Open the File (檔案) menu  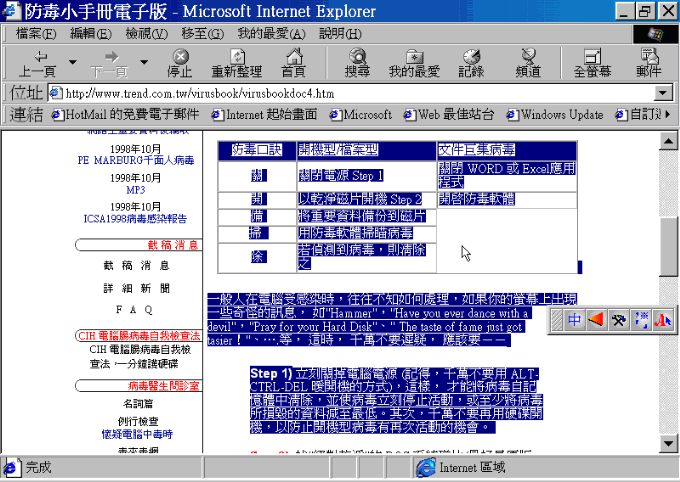coord(36,34)
